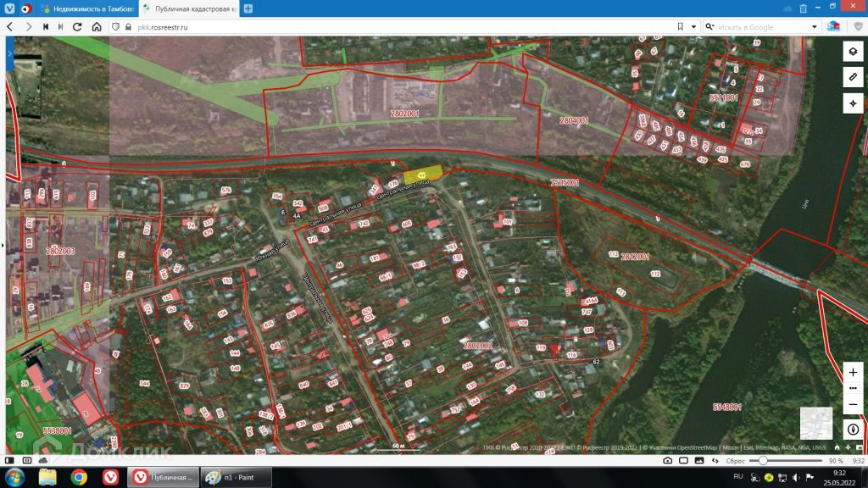Focus the 'Искать в Google' search field
Viewport: 868px width, 488px height.
click(763, 26)
